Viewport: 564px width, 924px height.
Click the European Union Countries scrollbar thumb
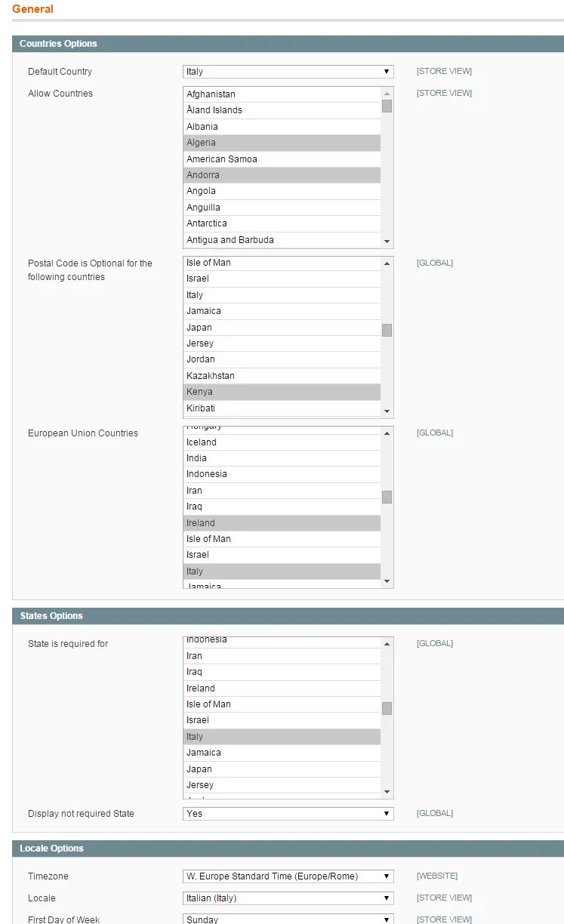(x=387, y=497)
